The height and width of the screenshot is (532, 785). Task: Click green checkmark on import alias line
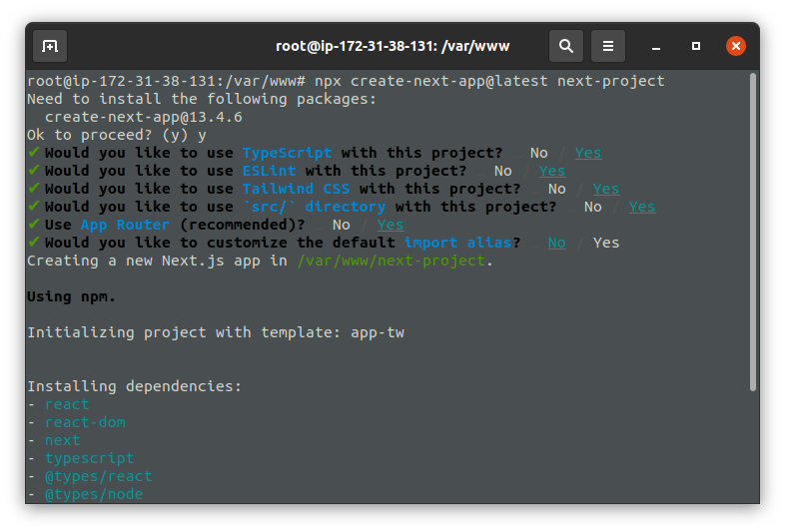(34, 243)
